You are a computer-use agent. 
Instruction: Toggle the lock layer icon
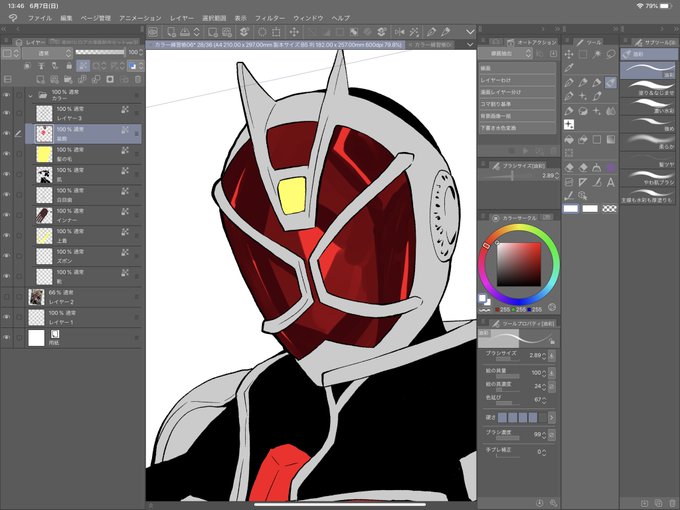[x=69, y=66]
